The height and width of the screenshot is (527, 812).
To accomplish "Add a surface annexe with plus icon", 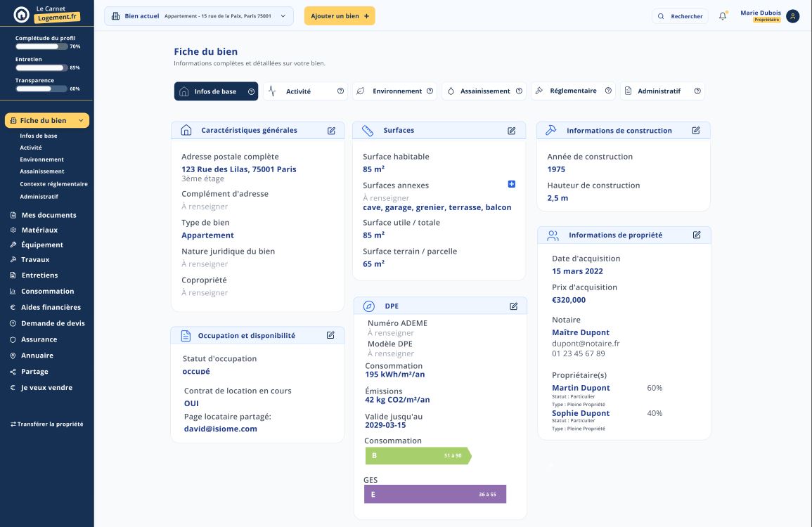I will (511, 184).
